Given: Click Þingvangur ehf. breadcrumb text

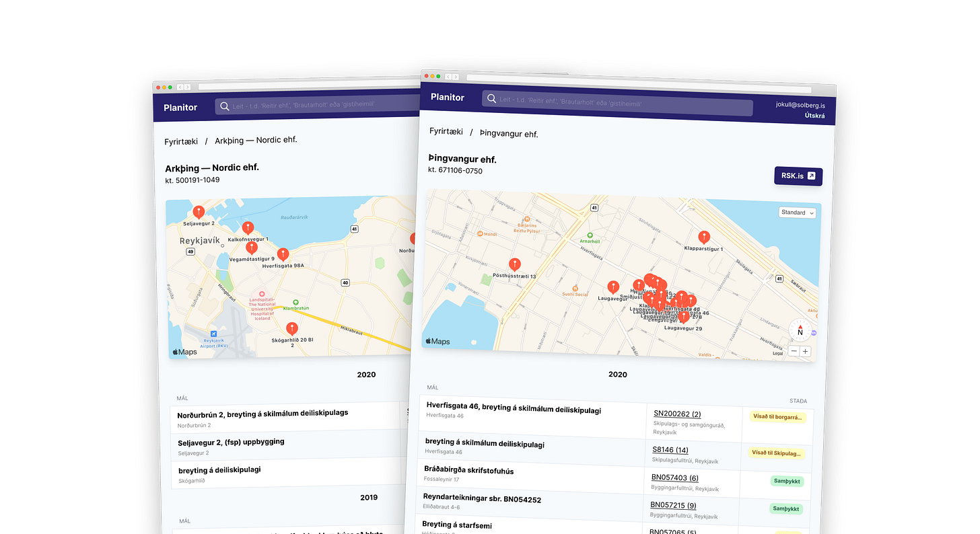Looking at the screenshot, I should [x=509, y=133].
